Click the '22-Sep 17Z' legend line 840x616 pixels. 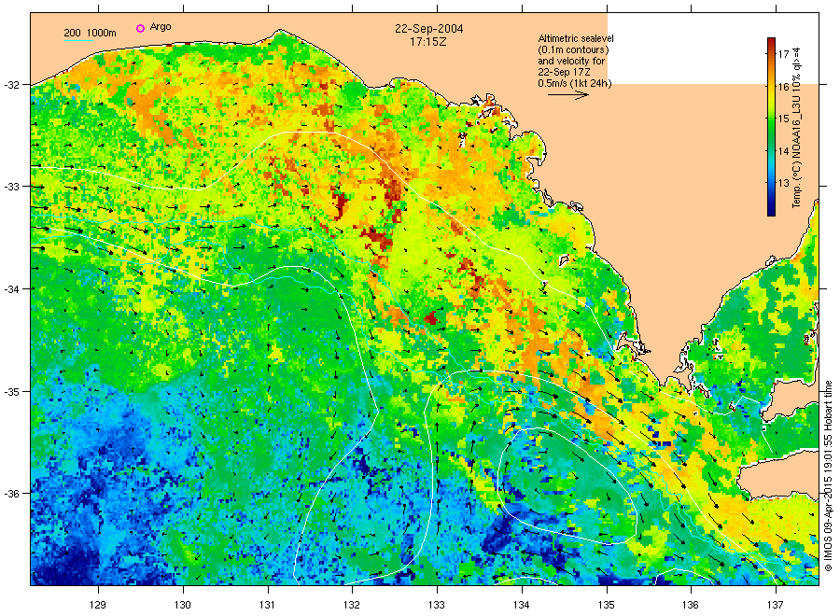point(564,72)
